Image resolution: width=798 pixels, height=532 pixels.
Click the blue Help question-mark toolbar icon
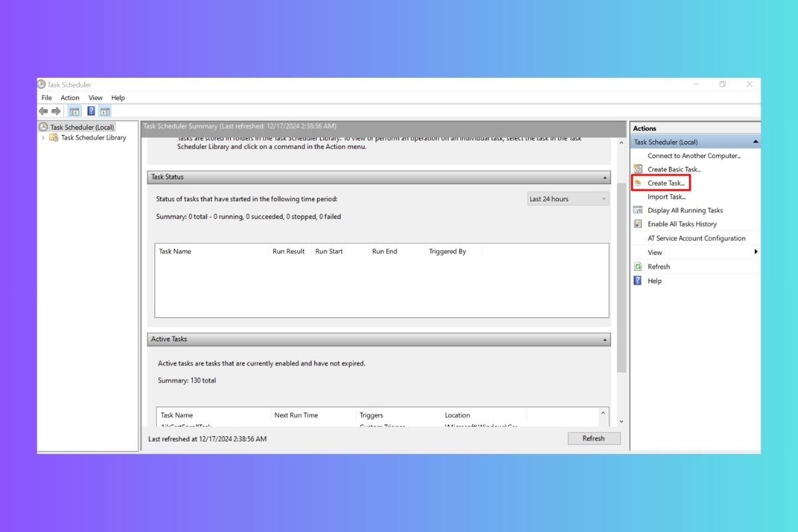[x=91, y=111]
